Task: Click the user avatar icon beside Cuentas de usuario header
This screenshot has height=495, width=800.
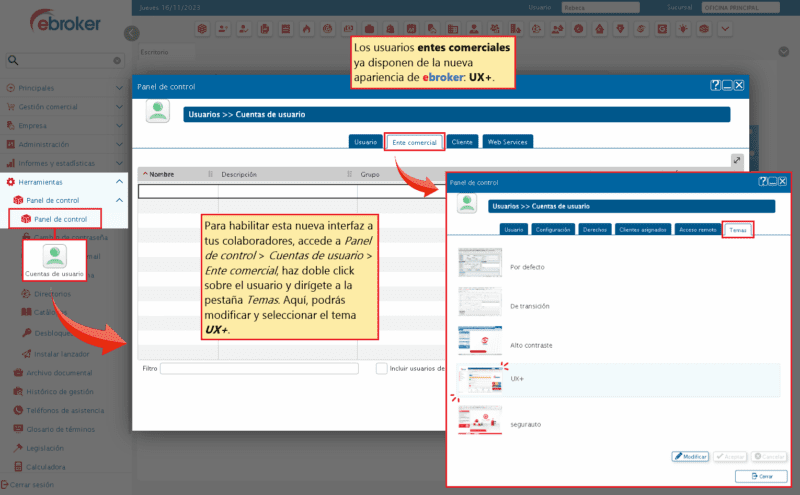Action: coord(158,111)
